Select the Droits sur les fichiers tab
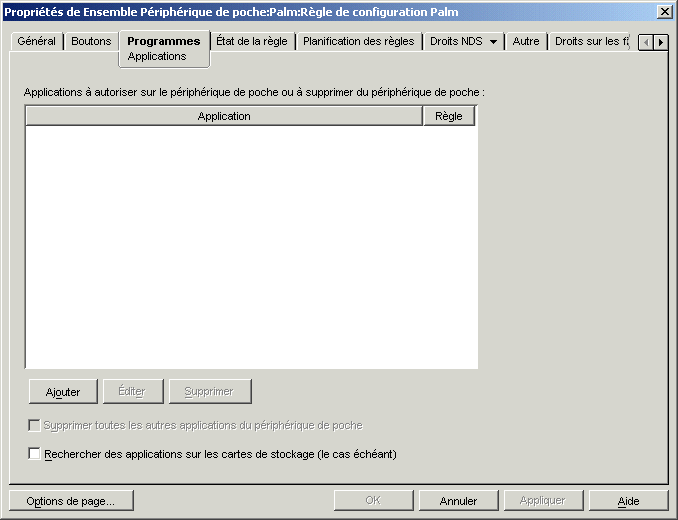The image size is (678, 520). [591, 41]
